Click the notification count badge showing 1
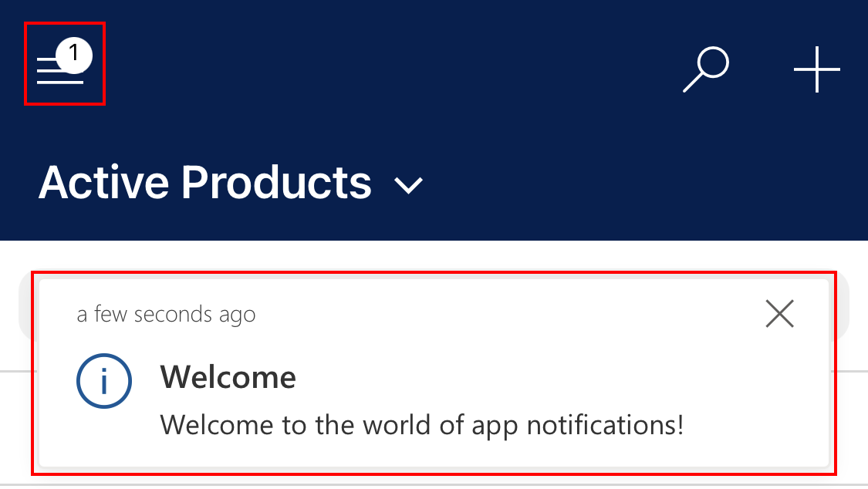This screenshot has height=489, width=868. tap(74, 54)
